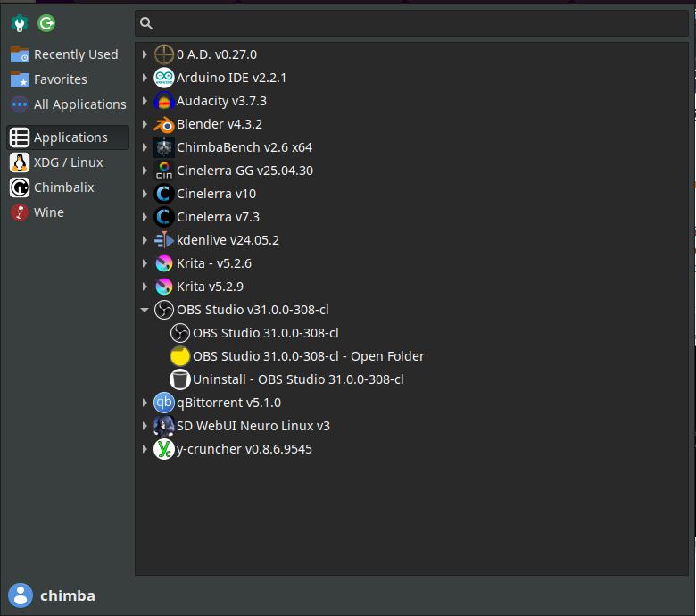This screenshot has width=696, height=616.
Task: Launch OBS Studio 31.0.0-308-cl
Action: click(x=265, y=333)
